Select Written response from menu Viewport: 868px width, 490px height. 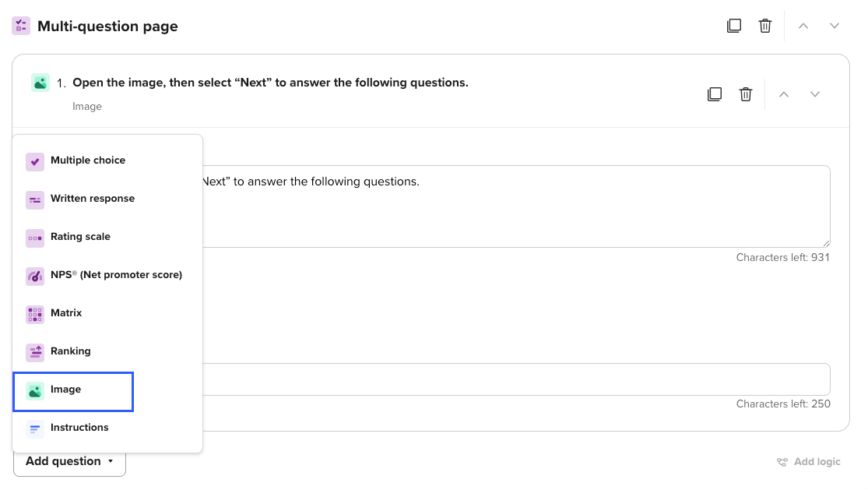tap(92, 199)
